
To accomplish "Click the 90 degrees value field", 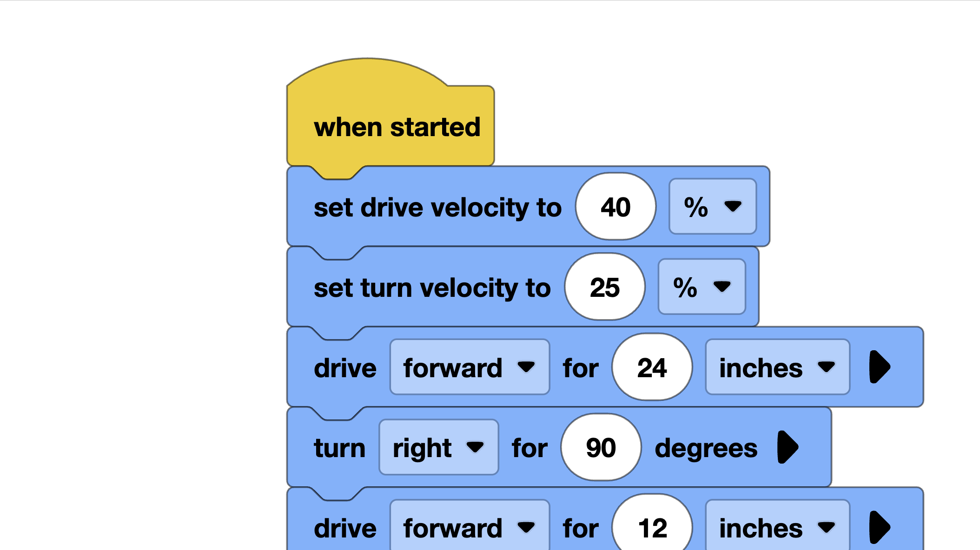I will [x=601, y=447].
